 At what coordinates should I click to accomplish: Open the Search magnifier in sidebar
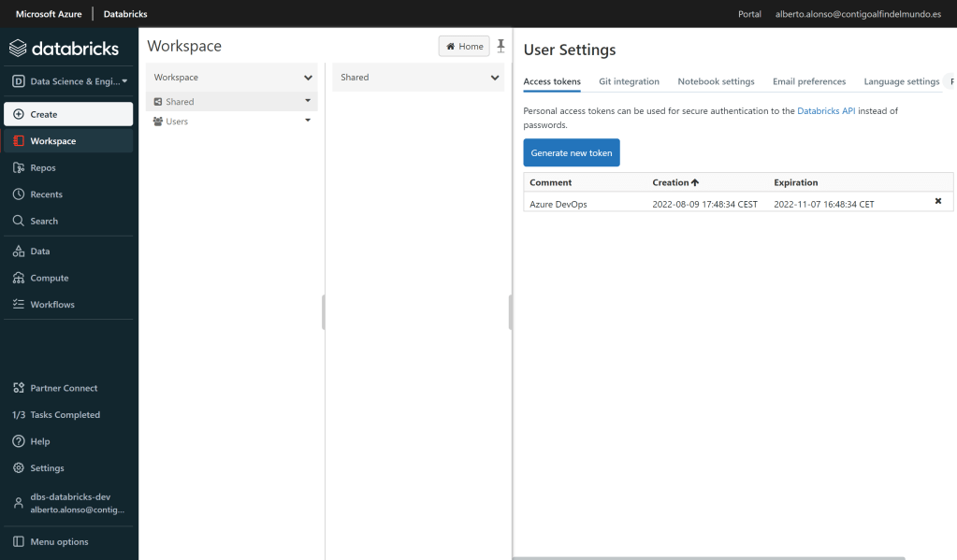click(x=19, y=222)
